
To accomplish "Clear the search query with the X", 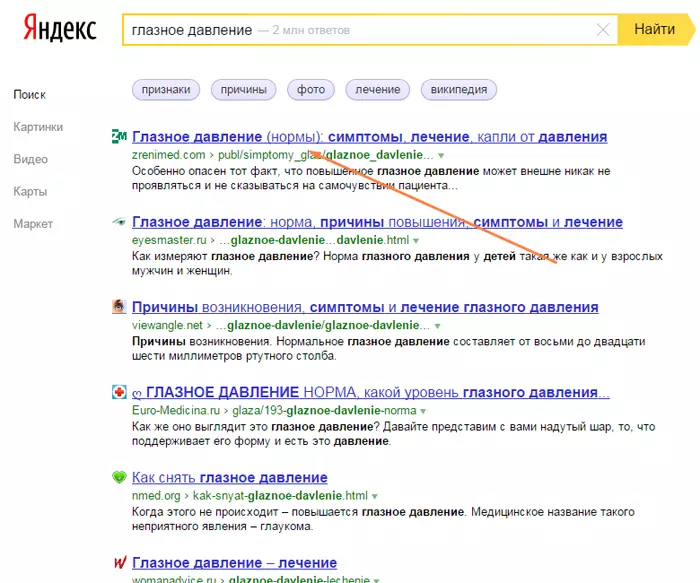I will pos(603,30).
